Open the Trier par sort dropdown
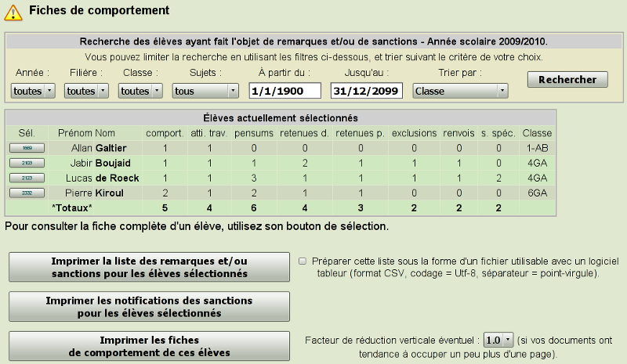The height and width of the screenshot is (364, 627). [460, 91]
